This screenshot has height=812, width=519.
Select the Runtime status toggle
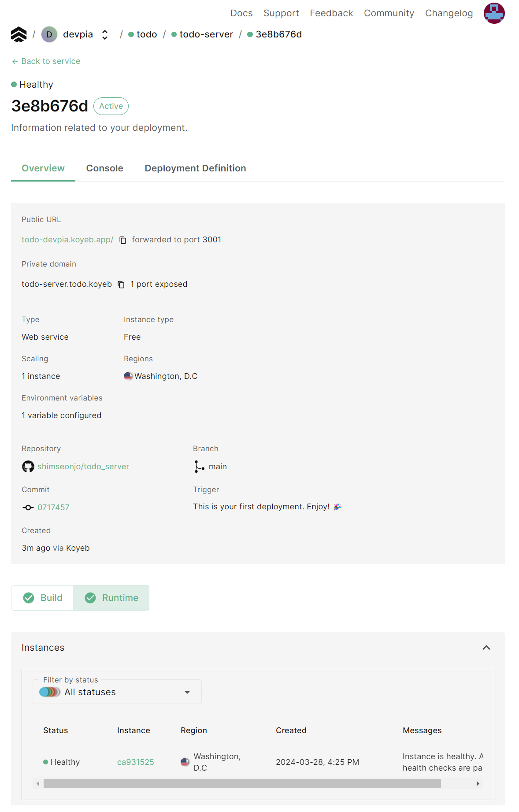[111, 598]
